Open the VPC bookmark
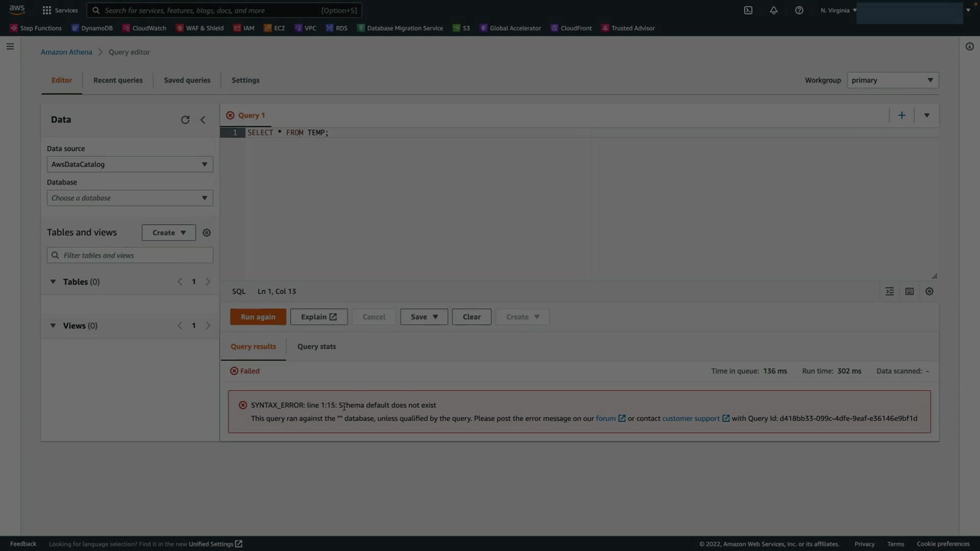 [x=305, y=28]
